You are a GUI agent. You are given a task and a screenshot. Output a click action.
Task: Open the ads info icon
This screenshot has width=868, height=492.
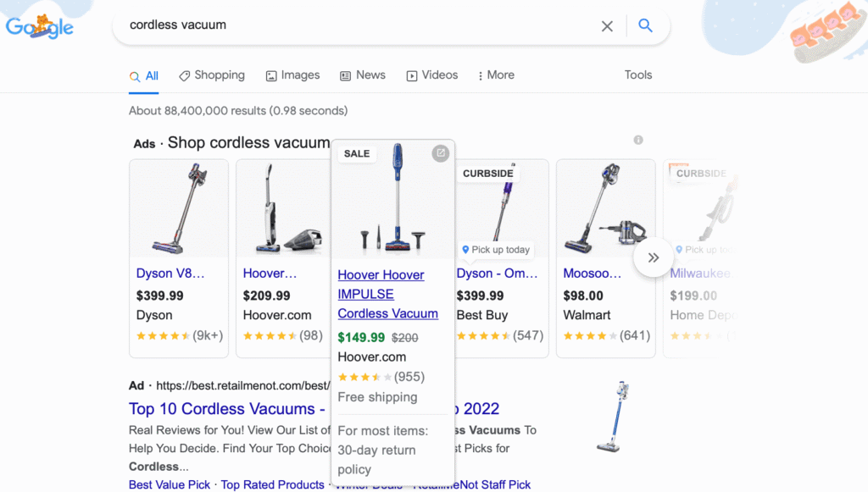coord(637,139)
